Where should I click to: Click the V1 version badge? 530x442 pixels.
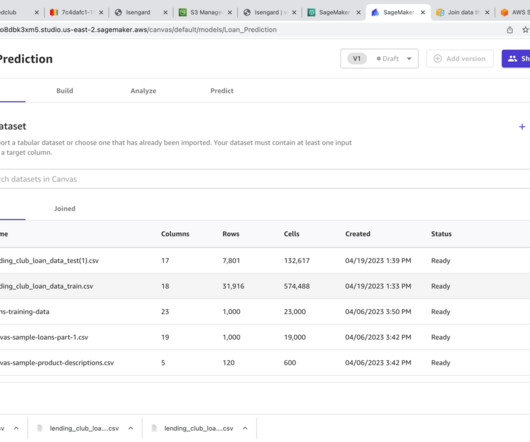(x=357, y=59)
